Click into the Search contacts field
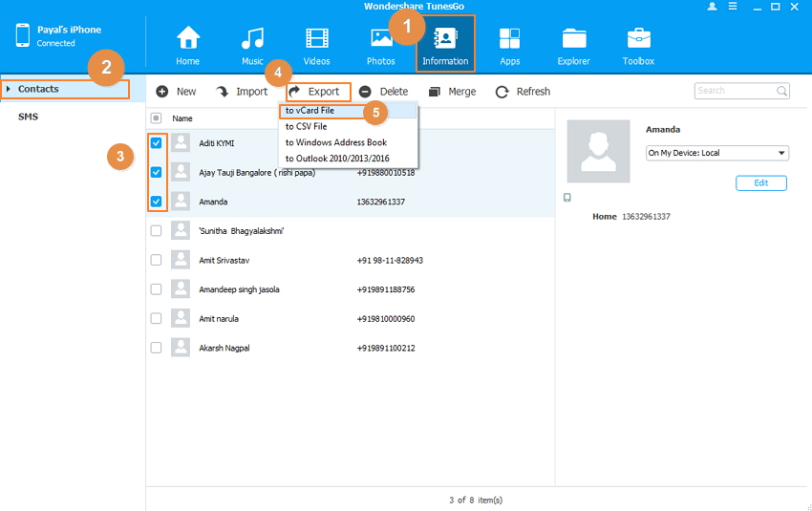 tap(734, 91)
